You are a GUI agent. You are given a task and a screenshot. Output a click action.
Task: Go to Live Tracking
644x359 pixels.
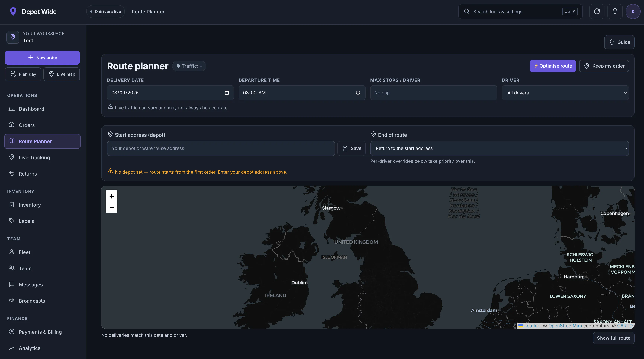(42, 158)
